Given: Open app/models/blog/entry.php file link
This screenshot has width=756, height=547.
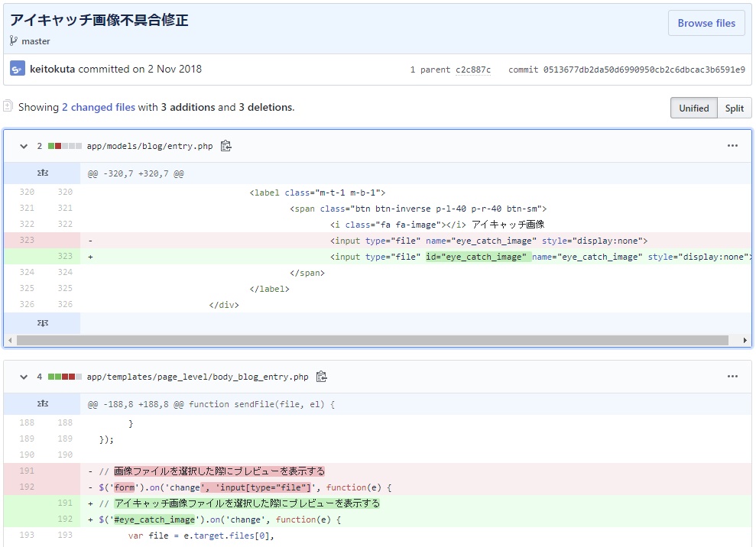Looking at the screenshot, I should click(x=150, y=146).
